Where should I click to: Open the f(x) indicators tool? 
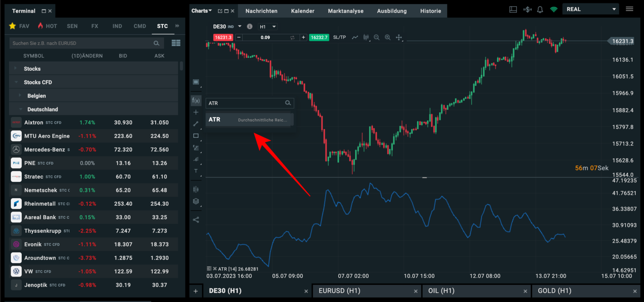tap(196, 101)
